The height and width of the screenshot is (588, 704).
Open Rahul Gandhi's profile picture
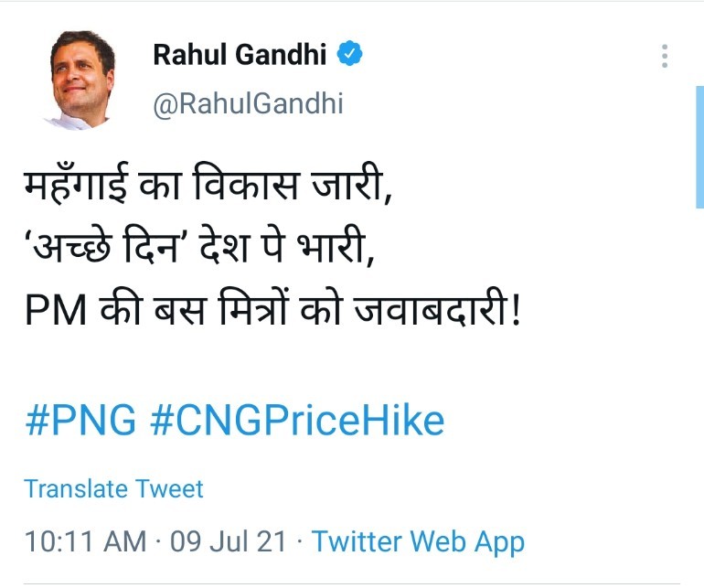(x=79, y=80)
